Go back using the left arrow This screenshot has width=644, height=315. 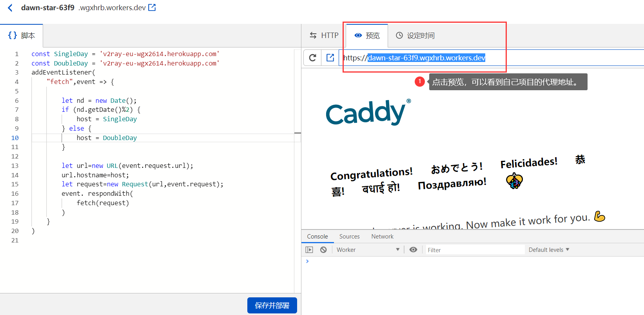10,8
